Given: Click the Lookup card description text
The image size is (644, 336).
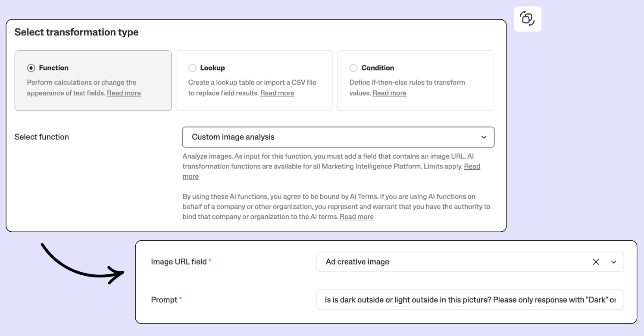Looking at the screenshot, I should [x=252, y=83].
